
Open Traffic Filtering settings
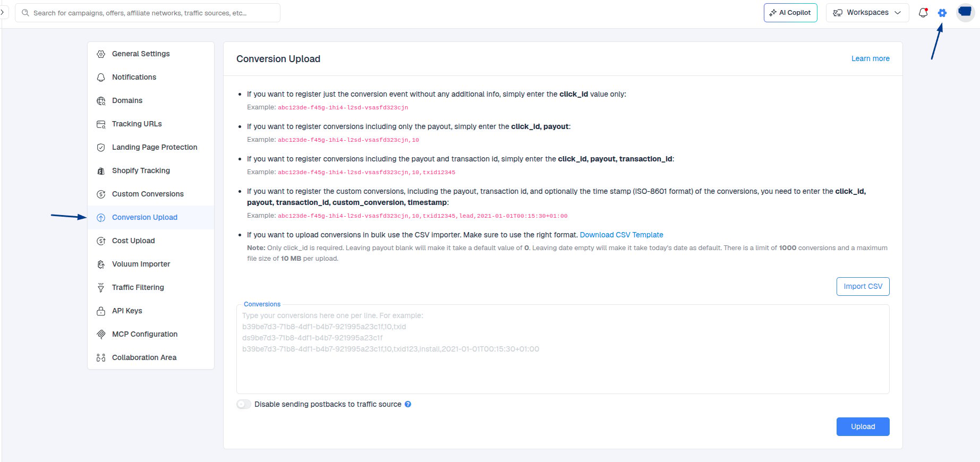pyautogui.click(x=151, y=287)
